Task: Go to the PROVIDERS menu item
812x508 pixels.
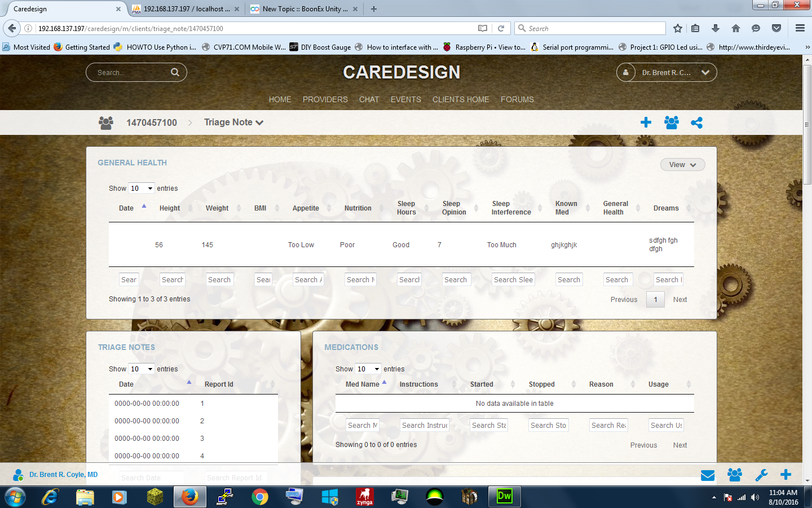Action: click(325, 99)
